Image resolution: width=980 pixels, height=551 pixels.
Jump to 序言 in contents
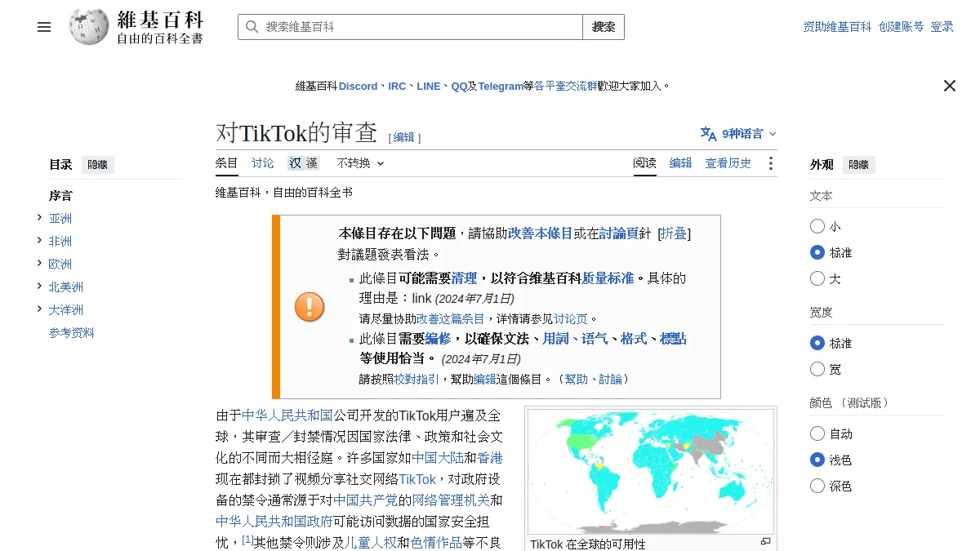point(60,196)
